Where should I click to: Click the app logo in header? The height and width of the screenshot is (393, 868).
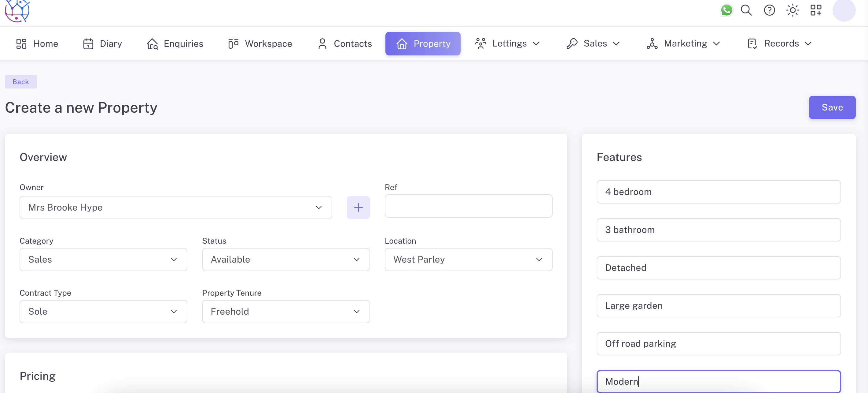(17, 11)
